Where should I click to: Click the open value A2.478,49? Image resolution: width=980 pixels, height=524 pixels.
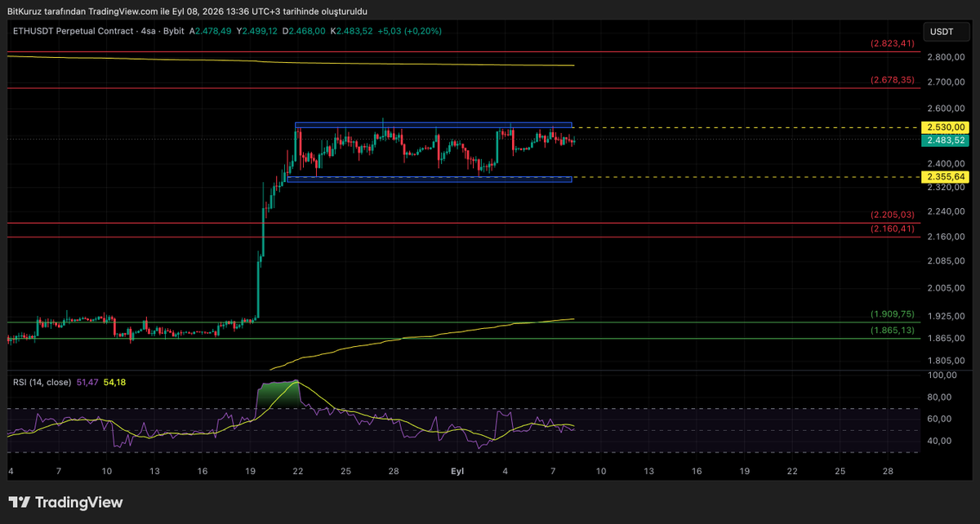pyautogui.click(x=211, y=31)
